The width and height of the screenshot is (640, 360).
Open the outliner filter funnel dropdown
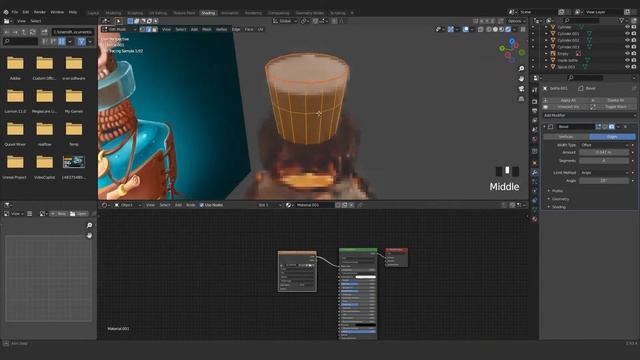click(623, 20)
